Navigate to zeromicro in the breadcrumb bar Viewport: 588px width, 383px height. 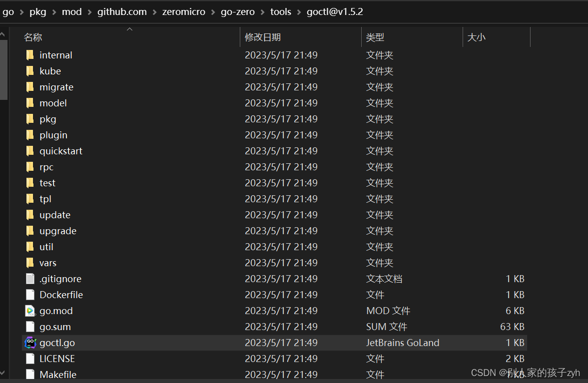coord(184,11)
